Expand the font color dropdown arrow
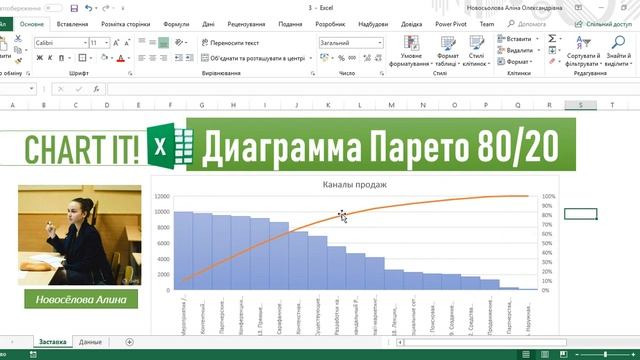The height and width of the screenshot is (360, 640). pos(129,58)
